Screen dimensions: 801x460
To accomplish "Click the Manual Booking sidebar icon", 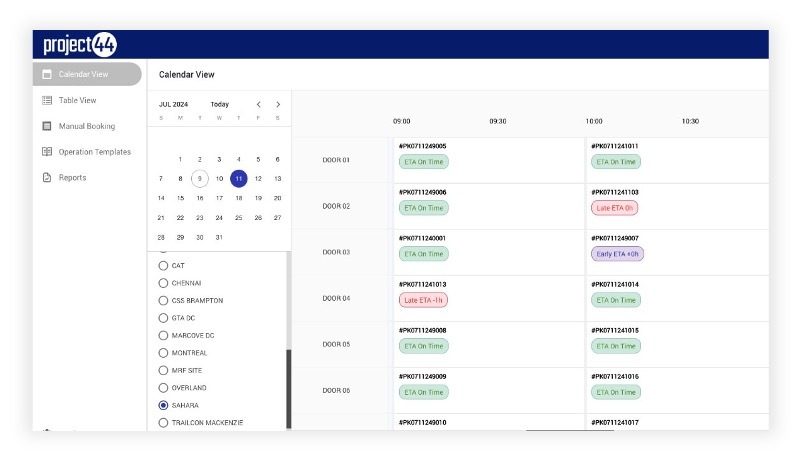I will click(47, 126).
